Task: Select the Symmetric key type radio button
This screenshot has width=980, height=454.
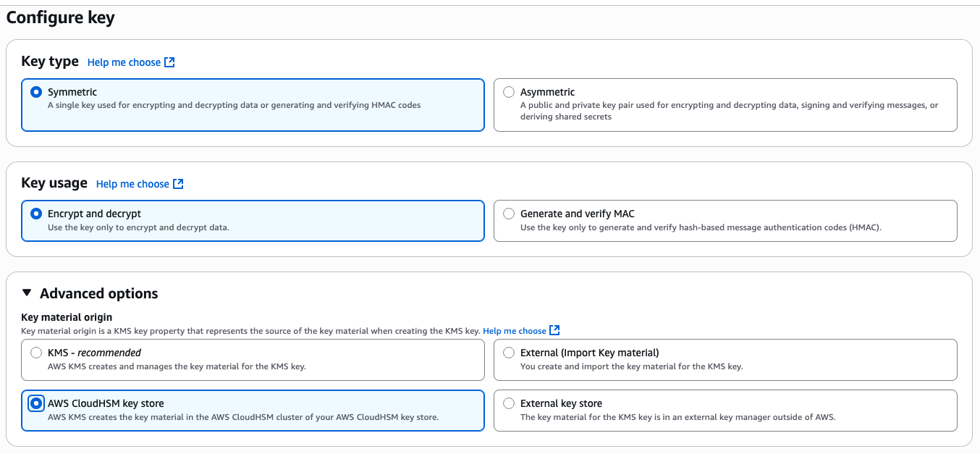Action: (36, 92)
